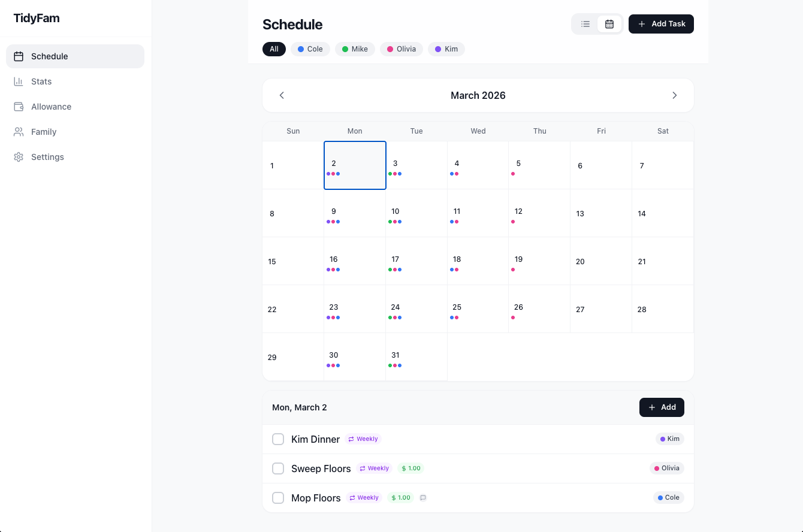Mark Sweep Floors as complete
This screenshot has height=532, width=803.
(x=278, y=468)
